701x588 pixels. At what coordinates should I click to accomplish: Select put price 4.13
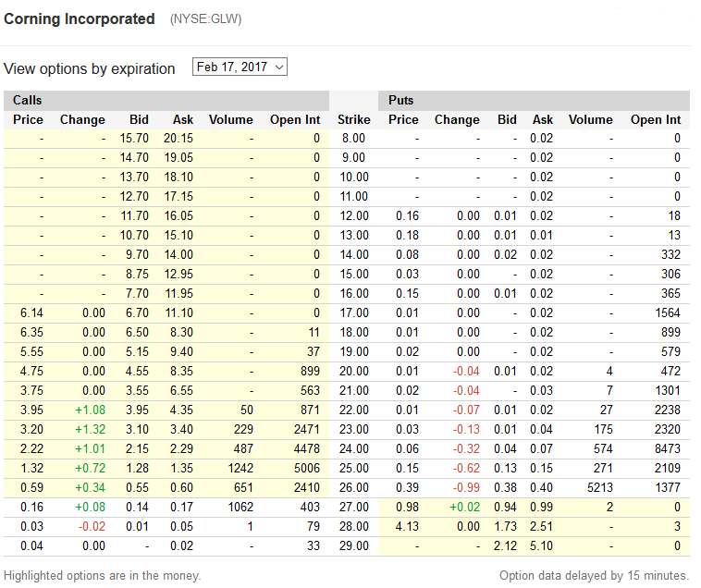pyautogui.click(x=407, y=527)
